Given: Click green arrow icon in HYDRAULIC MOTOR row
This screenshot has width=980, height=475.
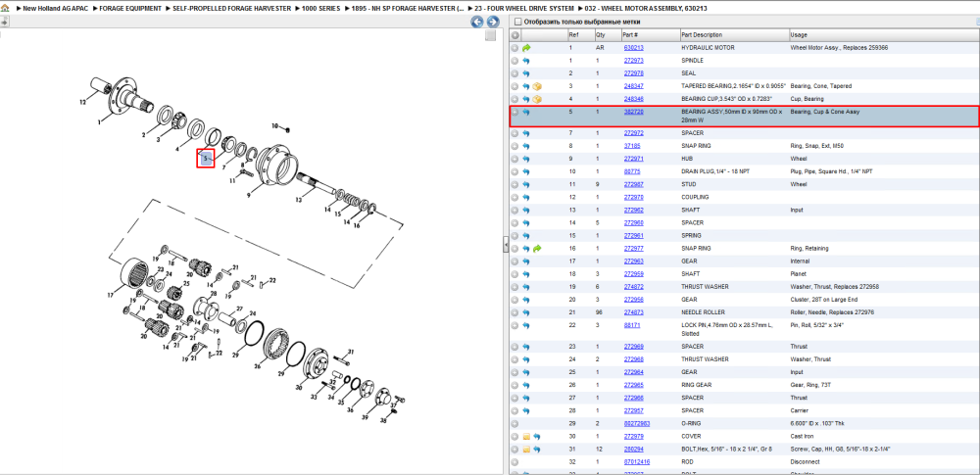Looking at the screenshot, I should tap(526, 47).
